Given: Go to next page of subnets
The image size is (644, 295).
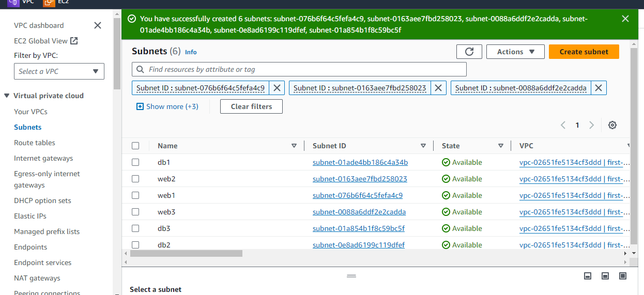Looking at the screenshot, I should pyautogui.click(x=592, y=125).
